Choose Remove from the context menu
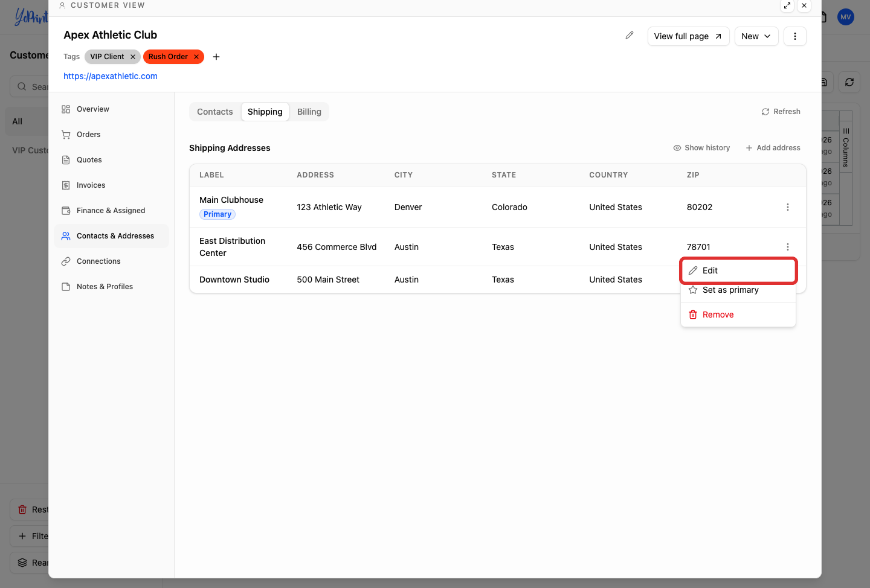 (738, 315)
